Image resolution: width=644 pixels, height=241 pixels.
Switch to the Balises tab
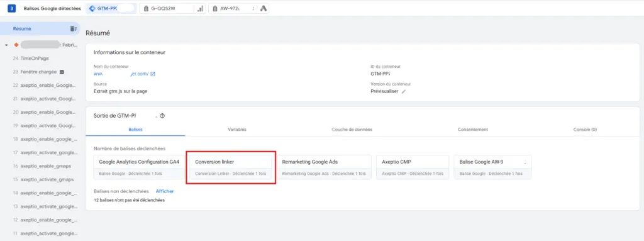click(136, 130)
